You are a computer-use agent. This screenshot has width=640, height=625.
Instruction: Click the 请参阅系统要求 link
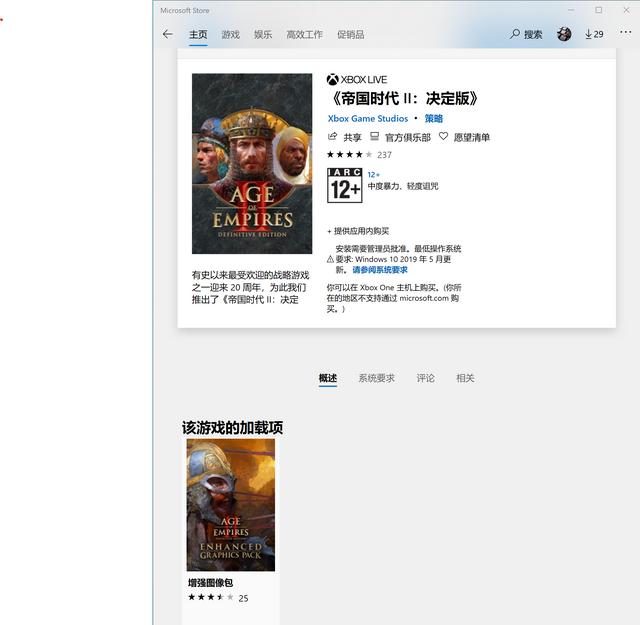[380, 270]
